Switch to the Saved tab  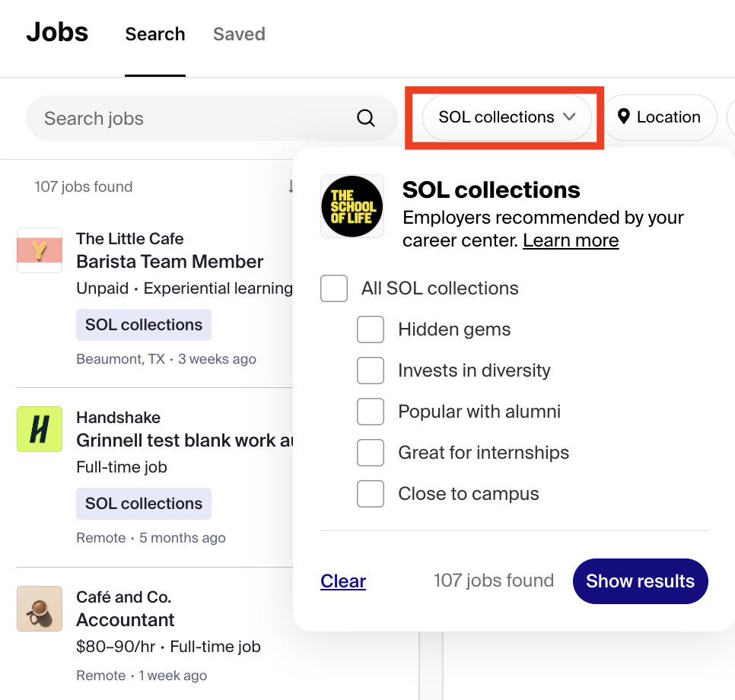(239, 34)
